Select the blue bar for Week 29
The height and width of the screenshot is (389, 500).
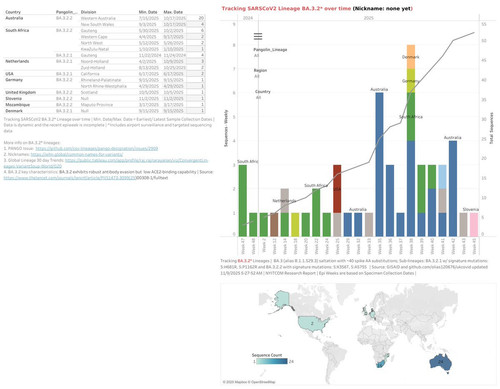pos(348,225)
